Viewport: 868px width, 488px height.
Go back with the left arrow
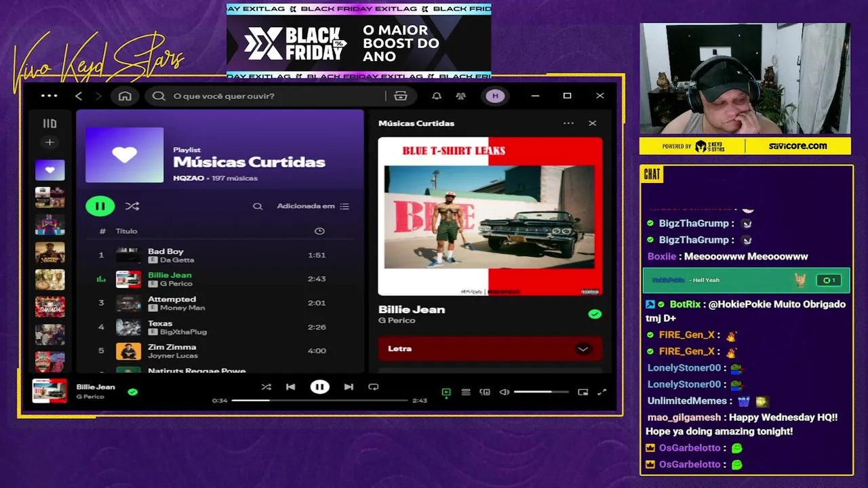pyautogui.click(x=79, y=96)
